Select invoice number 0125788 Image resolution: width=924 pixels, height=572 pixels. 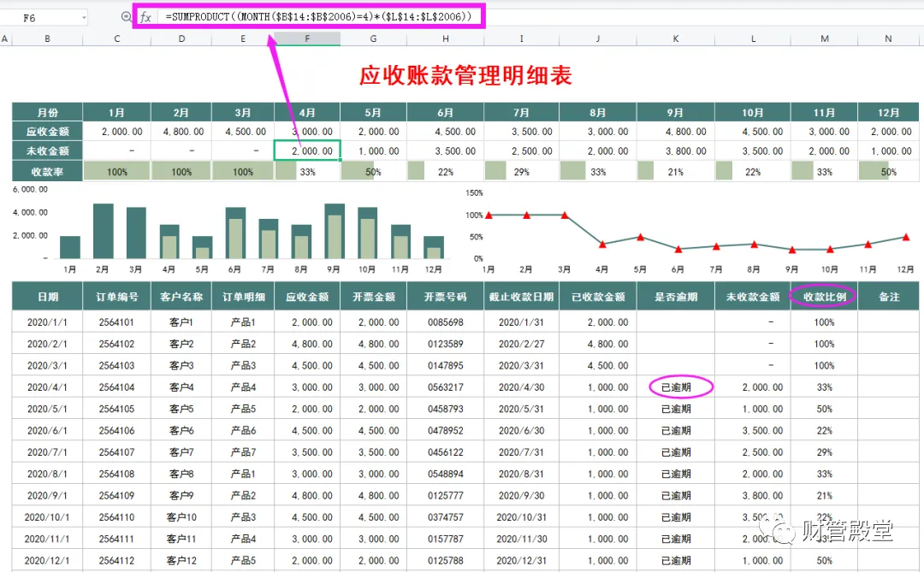tap(445, 560)
